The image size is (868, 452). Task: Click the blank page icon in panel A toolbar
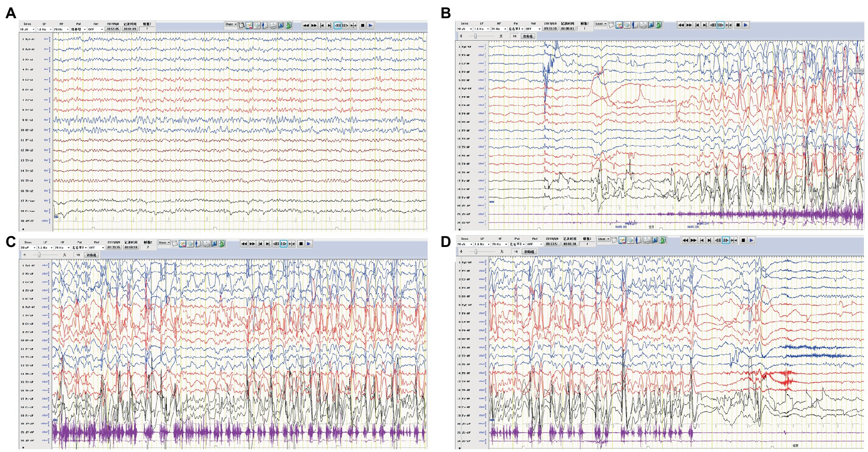pos(241,26)
